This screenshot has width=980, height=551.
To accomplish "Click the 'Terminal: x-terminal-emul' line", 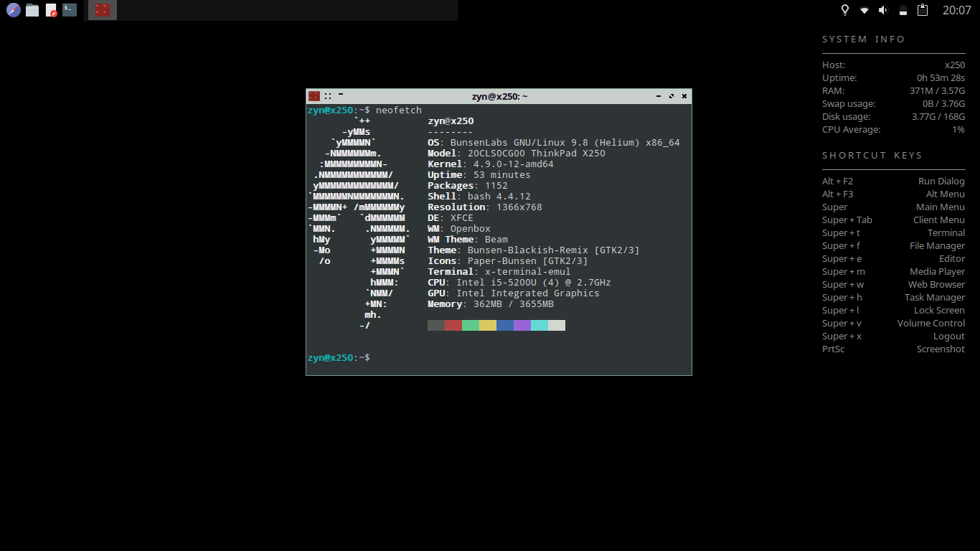I will coord(499,272).
